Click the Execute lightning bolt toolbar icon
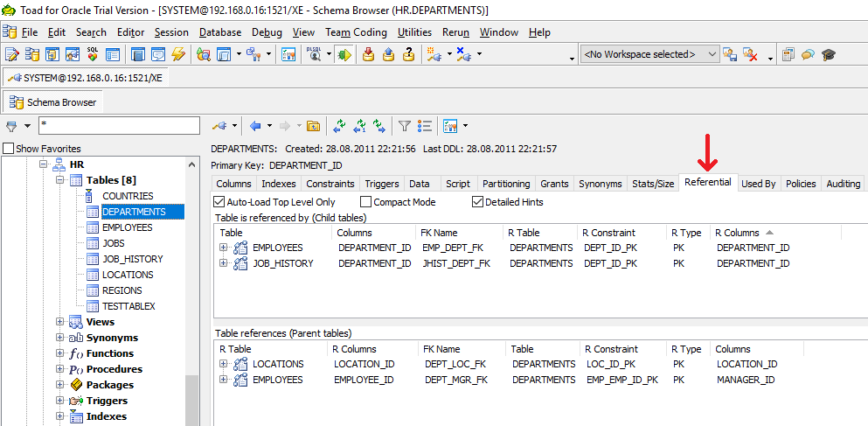 178,54
